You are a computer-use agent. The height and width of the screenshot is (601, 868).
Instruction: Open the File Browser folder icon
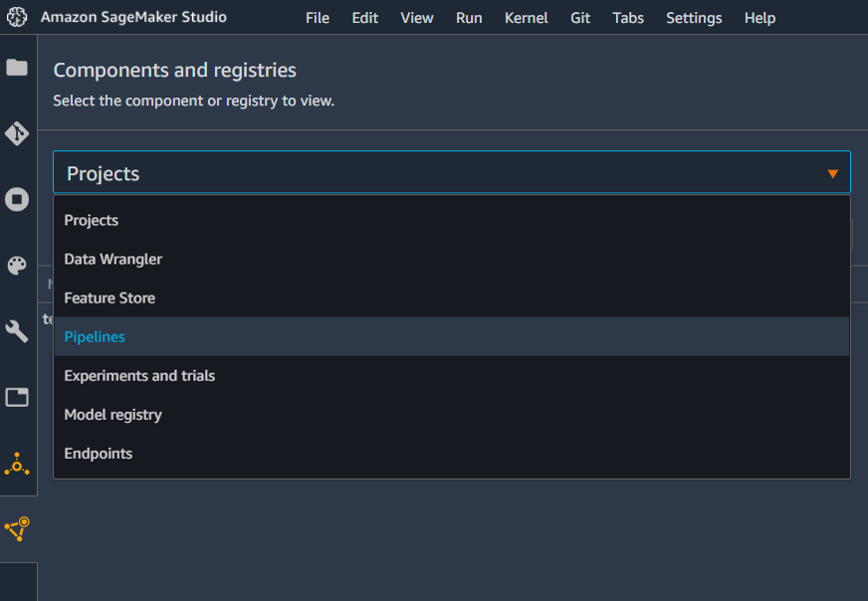click(17, 68)
